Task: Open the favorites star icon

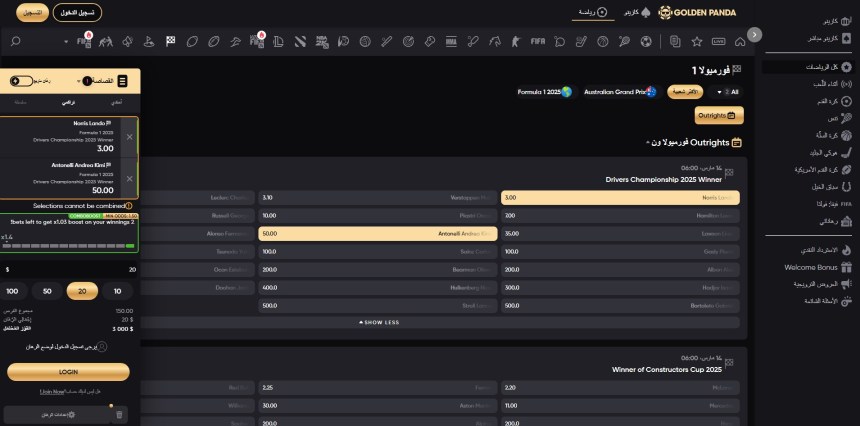Action: [x=697, y=41]
